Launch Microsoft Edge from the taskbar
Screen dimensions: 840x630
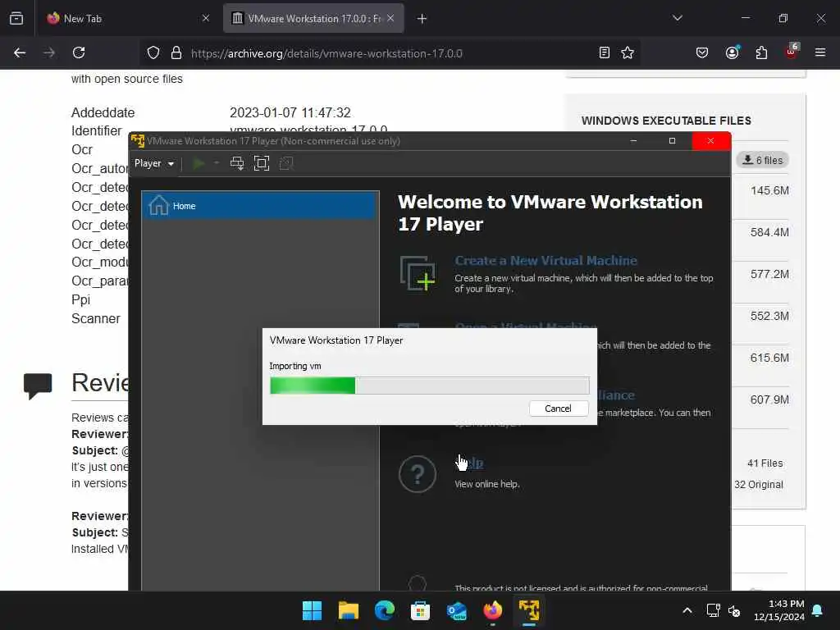[384, 610]
